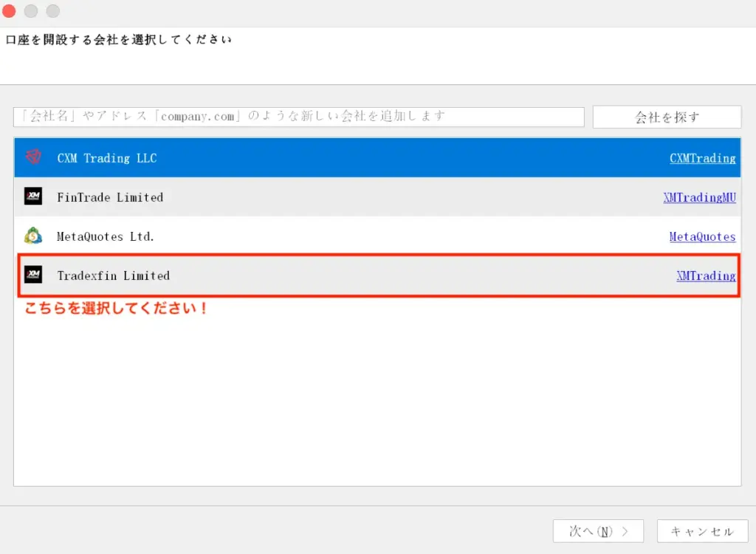Click the yellow minimize traffic light

click(30, 11)
